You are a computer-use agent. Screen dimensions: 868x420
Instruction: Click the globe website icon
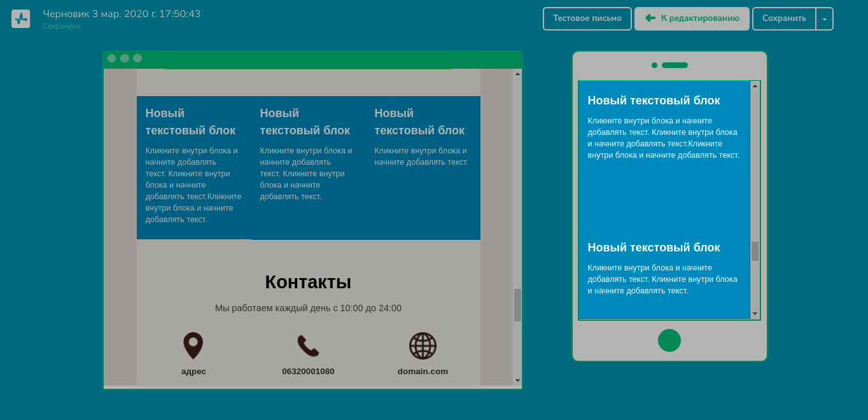423,346
